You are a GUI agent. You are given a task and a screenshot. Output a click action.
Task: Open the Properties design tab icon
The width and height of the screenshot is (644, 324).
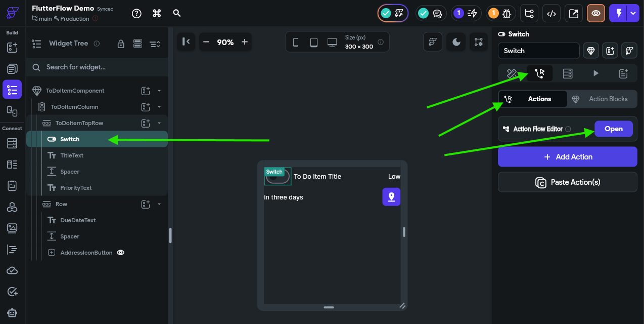click(512, 73)
